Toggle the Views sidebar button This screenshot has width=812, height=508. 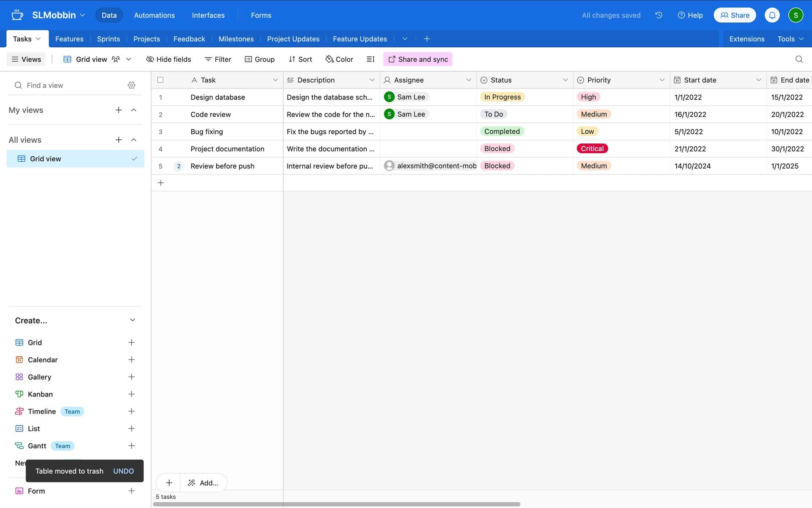coord(26,59)
